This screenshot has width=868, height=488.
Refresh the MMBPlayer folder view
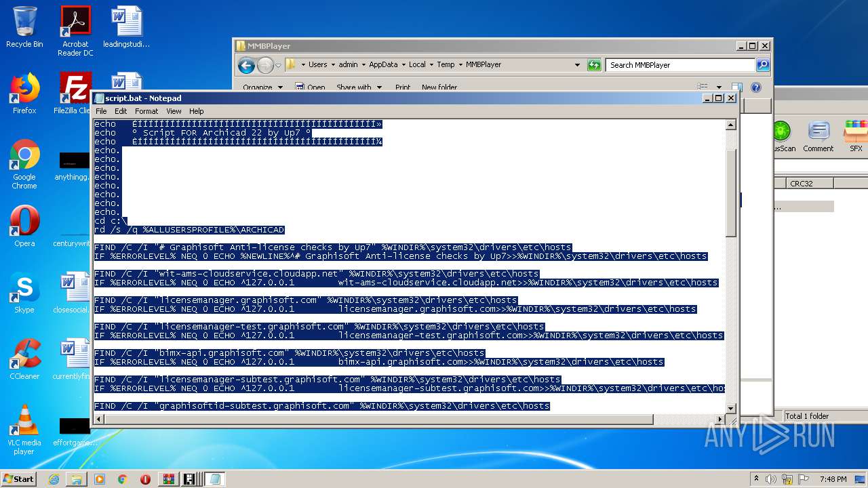pyautogui.click(x=594, y=65)
